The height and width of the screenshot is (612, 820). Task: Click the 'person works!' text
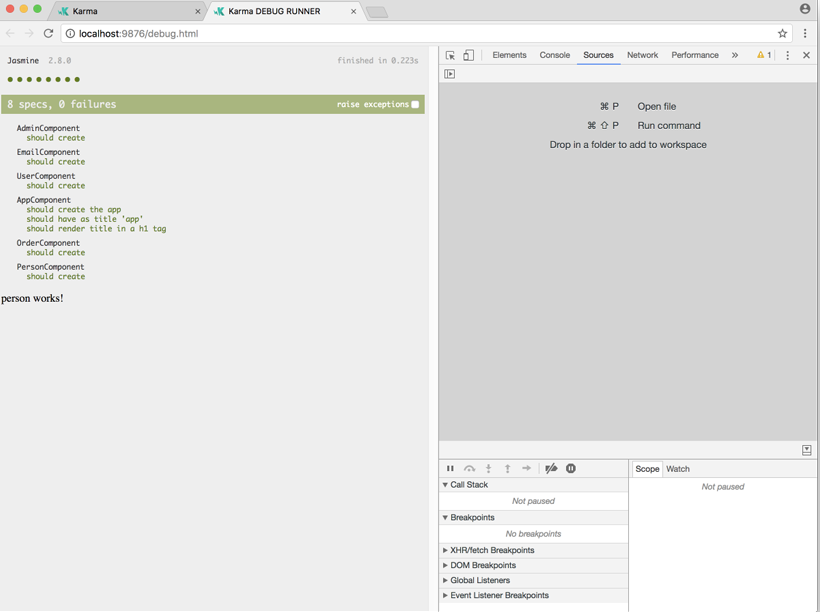(x=32, y=298)
